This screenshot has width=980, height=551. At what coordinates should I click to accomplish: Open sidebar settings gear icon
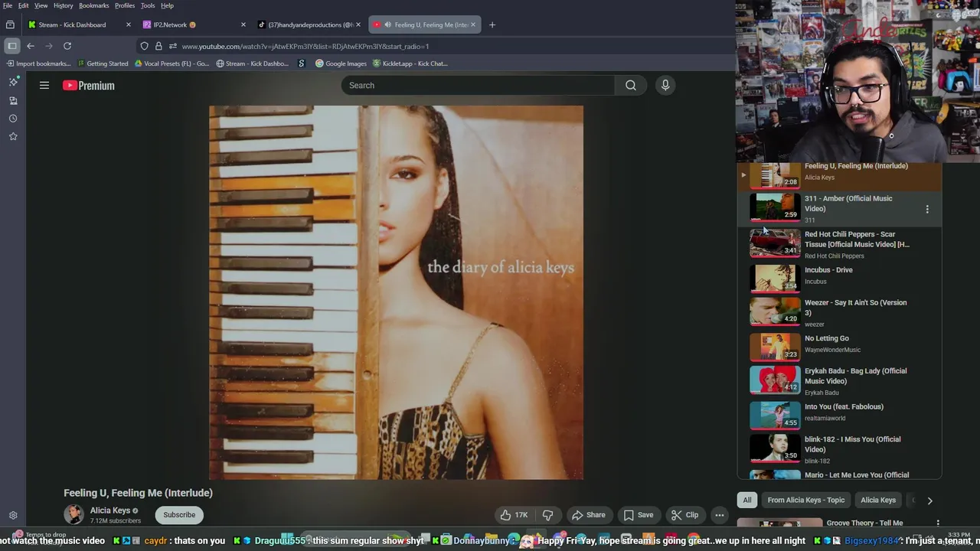(x=13, y=516)
